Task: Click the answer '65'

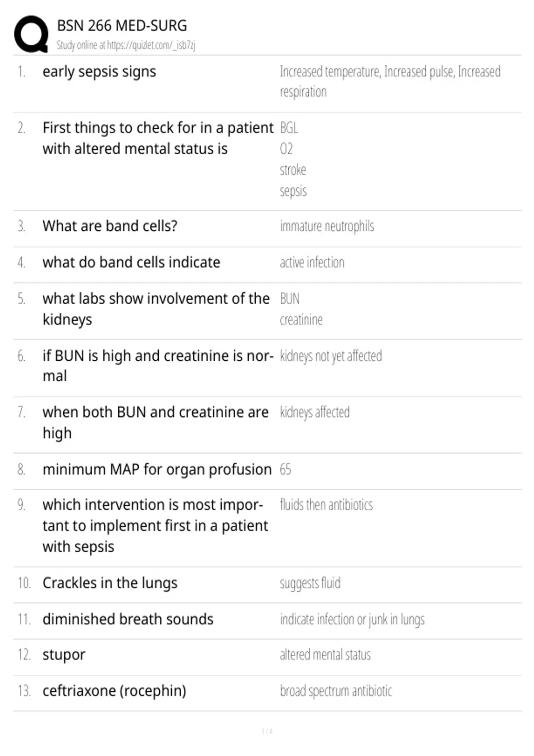Action: tap(285, 470)
